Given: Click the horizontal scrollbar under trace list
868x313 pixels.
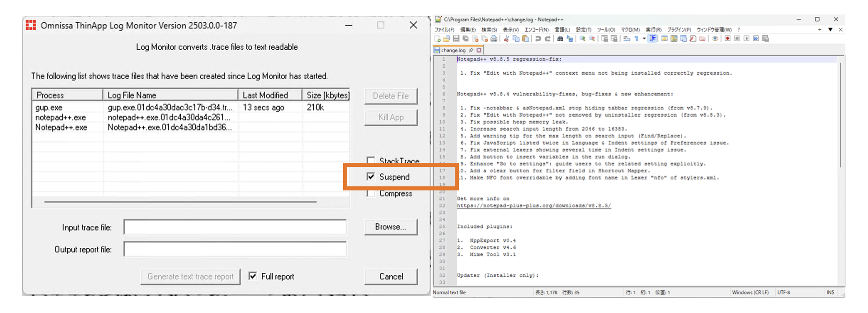Looking at the screenshot, I should (x=180, y=202).
